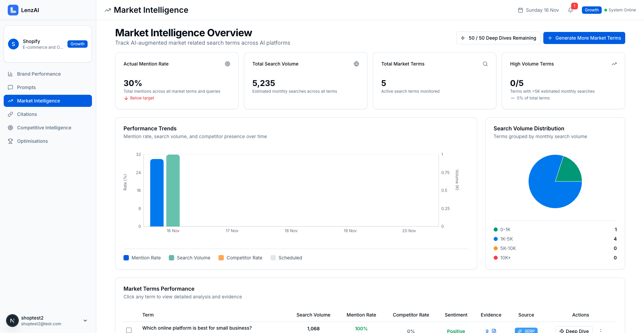Click the 50/50 Deep Dives Remaining indicator
This screenshot has height=333, width=644.
(498, 38)
